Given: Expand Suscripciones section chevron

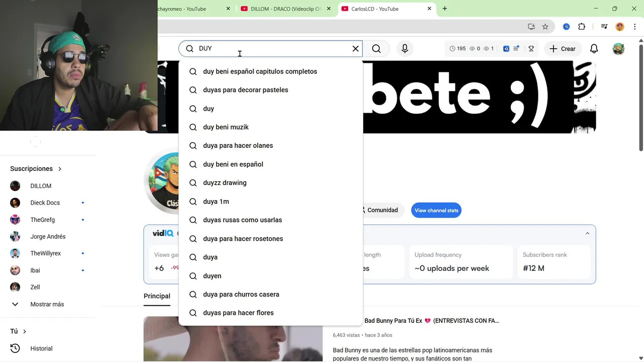Looking at the screenshot, I should pyautogui.click(x=60, y=169).
